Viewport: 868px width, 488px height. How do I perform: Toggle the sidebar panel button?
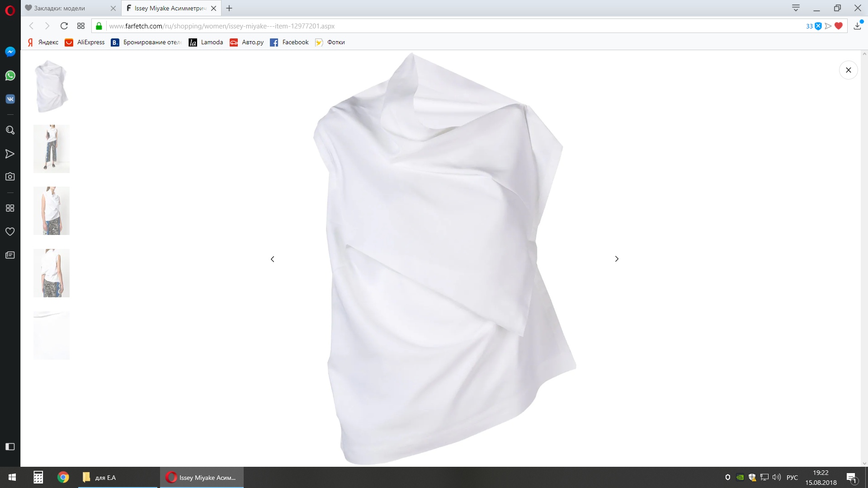point(10,447)
